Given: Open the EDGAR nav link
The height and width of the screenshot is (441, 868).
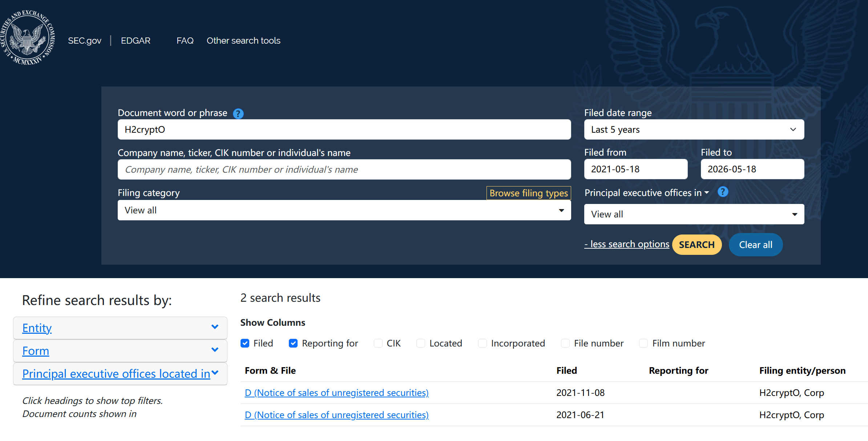Looking at the screenshot, I should 136,41.
